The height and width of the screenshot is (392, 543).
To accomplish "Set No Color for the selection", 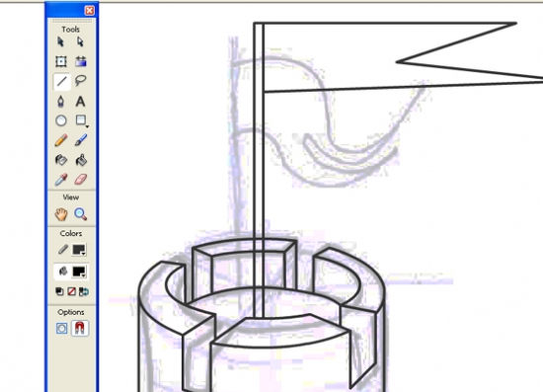I will tap(71, 292).
